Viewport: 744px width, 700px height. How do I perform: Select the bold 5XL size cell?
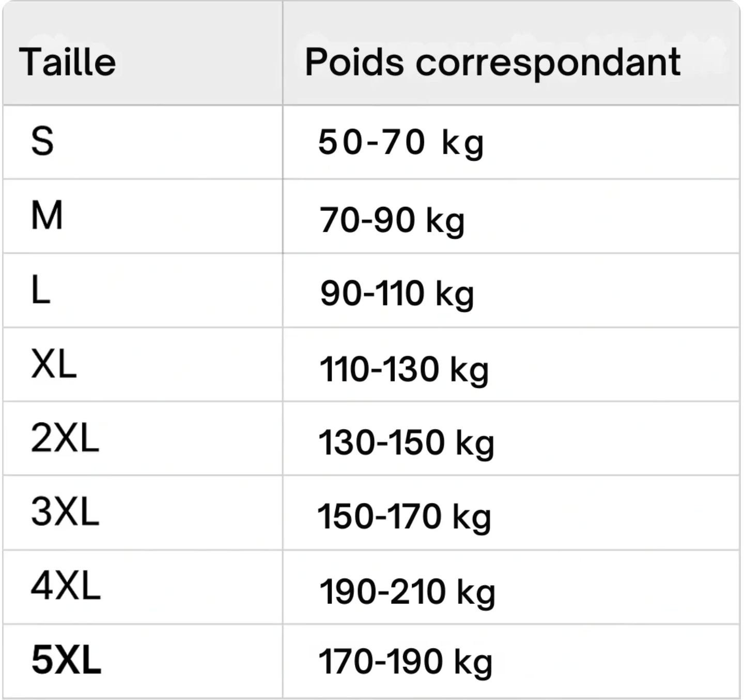(66, 660)
